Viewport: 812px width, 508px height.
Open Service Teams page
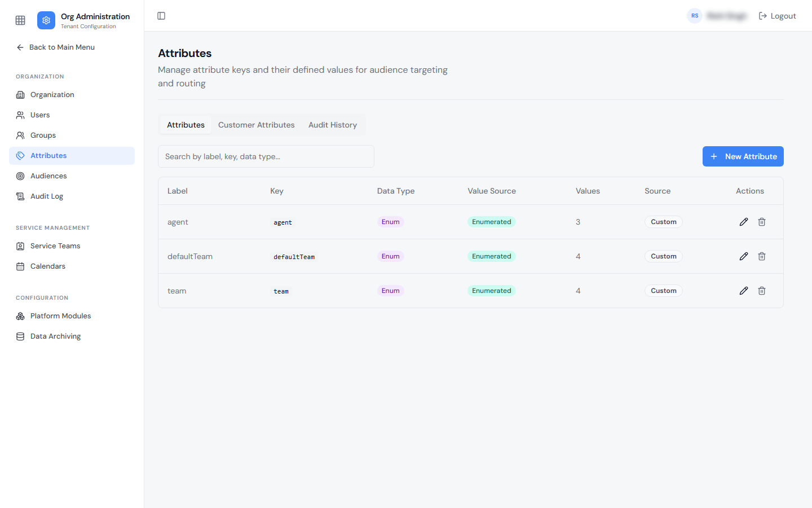coord(72,246)
